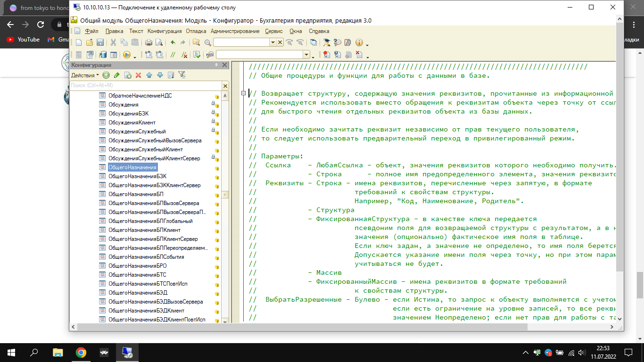Add comment using the green slashes icon
Screen dimensions: 644x362
(173, 55)
